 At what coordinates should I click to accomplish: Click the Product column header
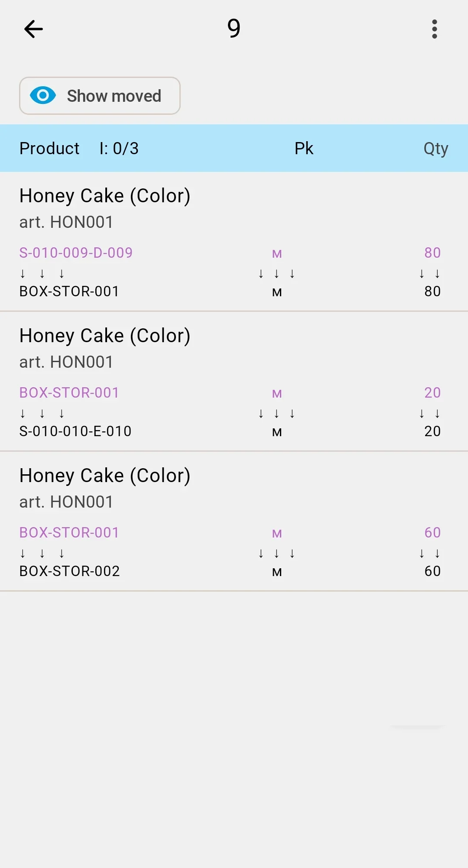pyautogui.click(x=49, y=148)
